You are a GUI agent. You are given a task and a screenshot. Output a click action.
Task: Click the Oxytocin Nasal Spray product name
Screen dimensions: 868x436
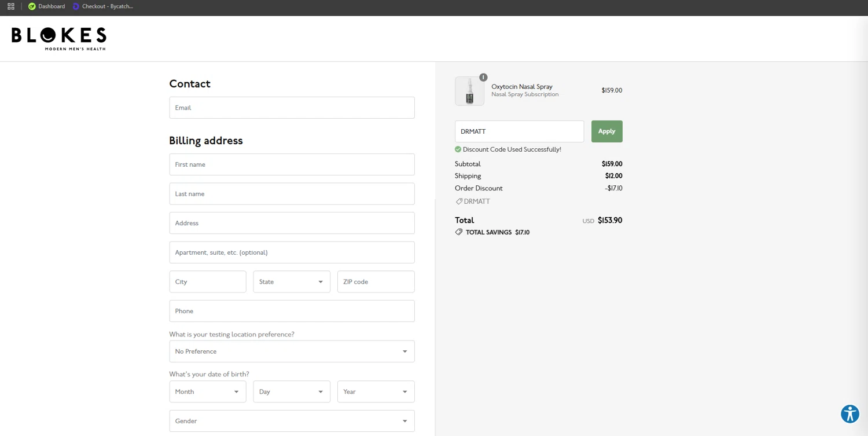tap(522, 87)
